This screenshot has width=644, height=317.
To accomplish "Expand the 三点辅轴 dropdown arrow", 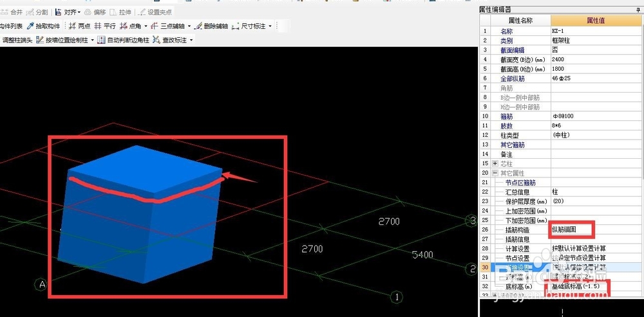I will click(189, 26).
